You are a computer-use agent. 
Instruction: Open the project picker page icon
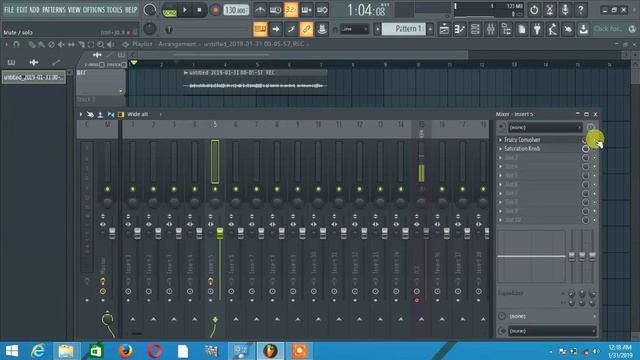point(522,29)
